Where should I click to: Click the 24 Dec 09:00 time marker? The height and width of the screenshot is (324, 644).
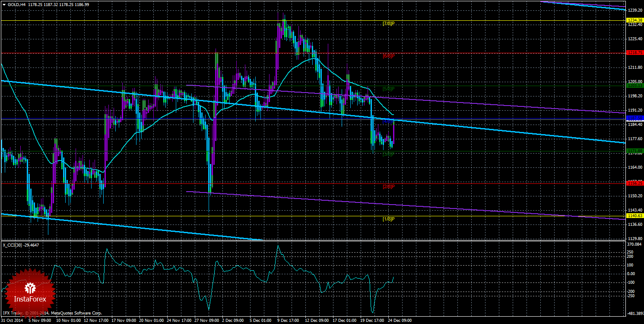[399, 321]
